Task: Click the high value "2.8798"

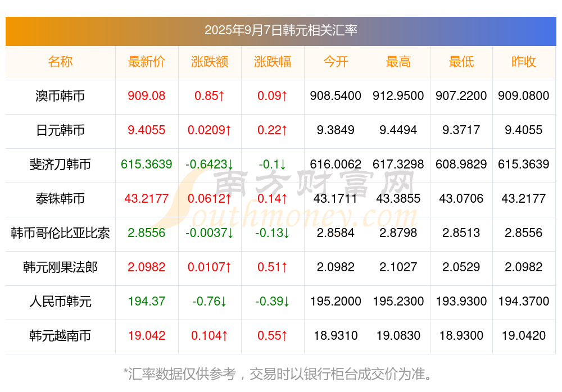Action: coord(398,233)
